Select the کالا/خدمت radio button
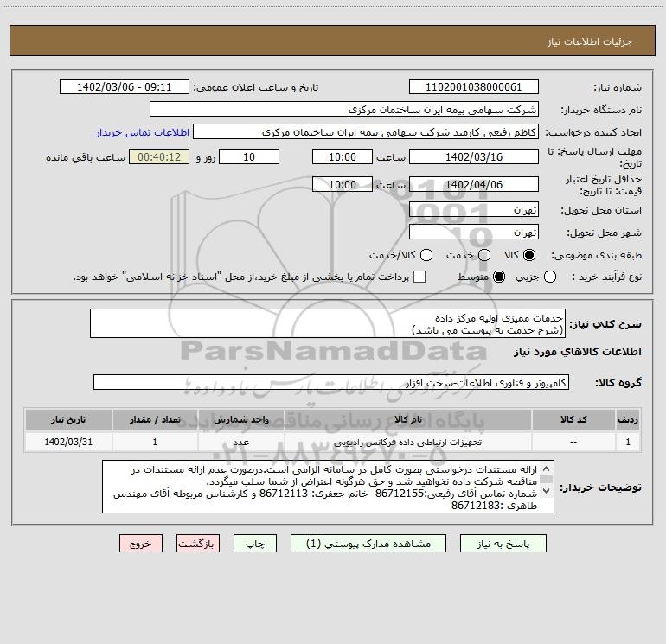This screenshot has width=666, height=644. coord(426,255)
